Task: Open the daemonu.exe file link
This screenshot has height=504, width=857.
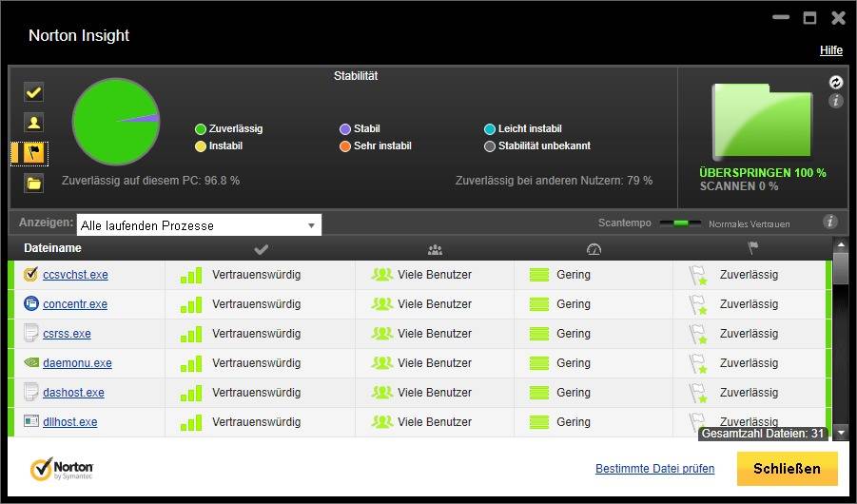Action: click(x=77, y=363)
